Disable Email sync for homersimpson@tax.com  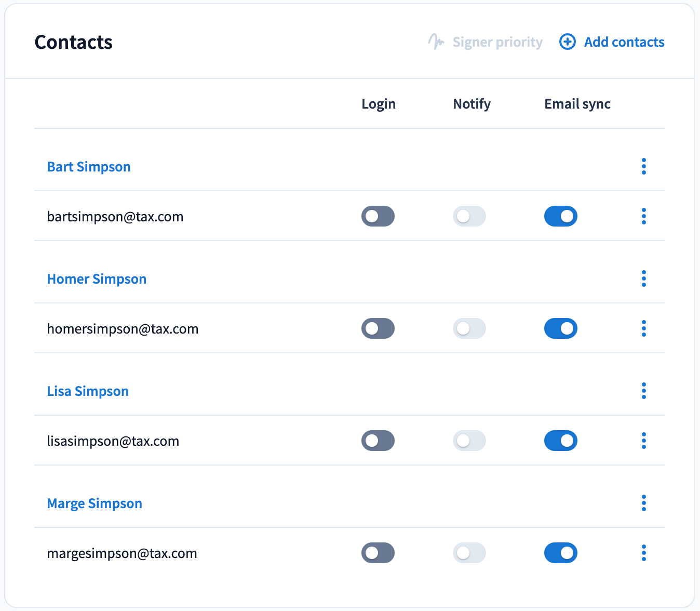561,328
